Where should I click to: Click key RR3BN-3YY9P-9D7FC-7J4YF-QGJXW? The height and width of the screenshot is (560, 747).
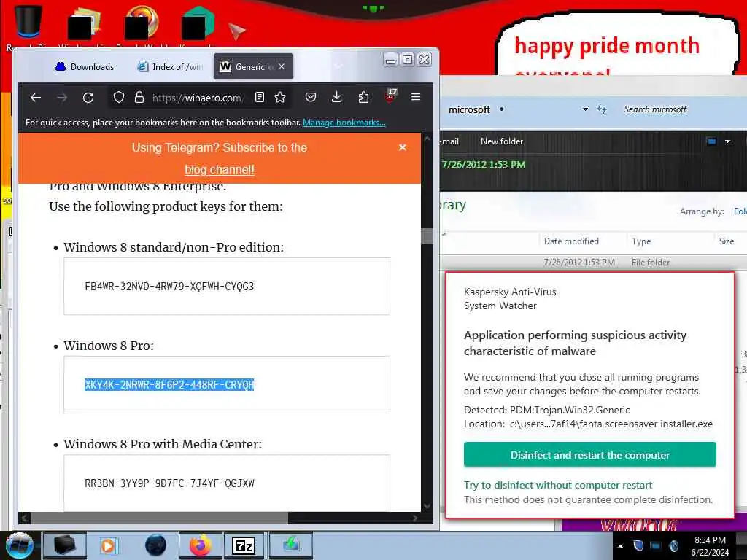(x=169, y=483)
